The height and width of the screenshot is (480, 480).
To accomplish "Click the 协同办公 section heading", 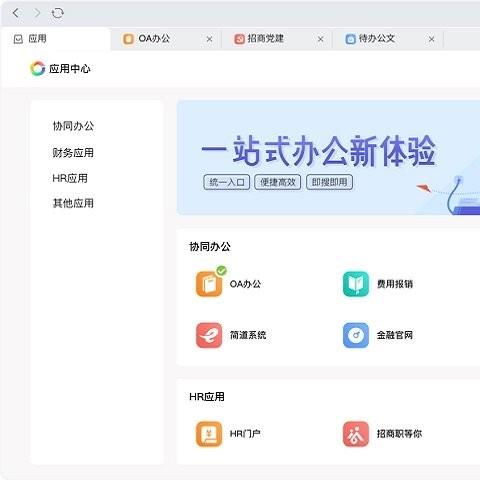I will tap(210, 247).
